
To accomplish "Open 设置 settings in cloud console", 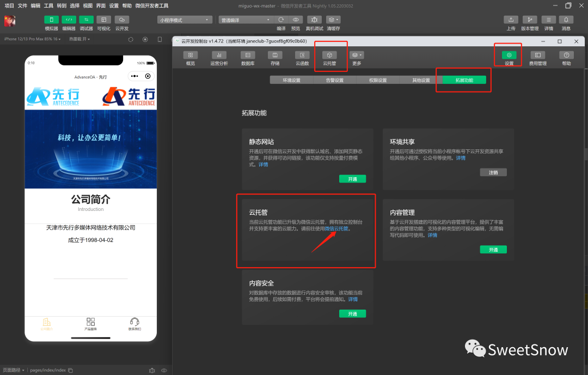I will pyautogui.click(x=509, y=58).
